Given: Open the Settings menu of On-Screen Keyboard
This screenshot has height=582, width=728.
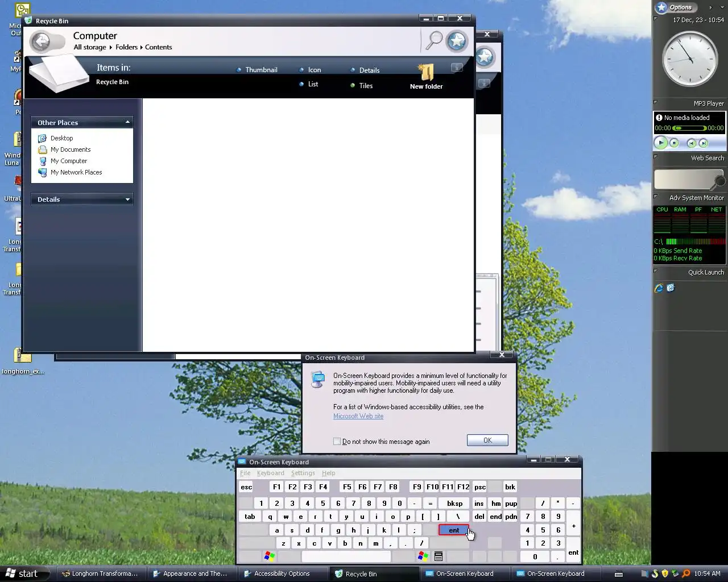Looking at the screenshot, I should click(303, 473).
